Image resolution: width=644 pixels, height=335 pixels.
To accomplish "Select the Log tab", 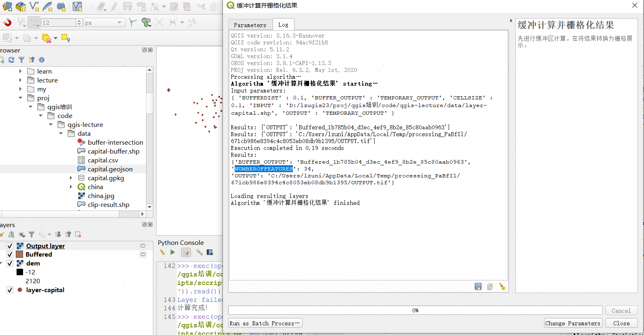I will click(283, 25).
